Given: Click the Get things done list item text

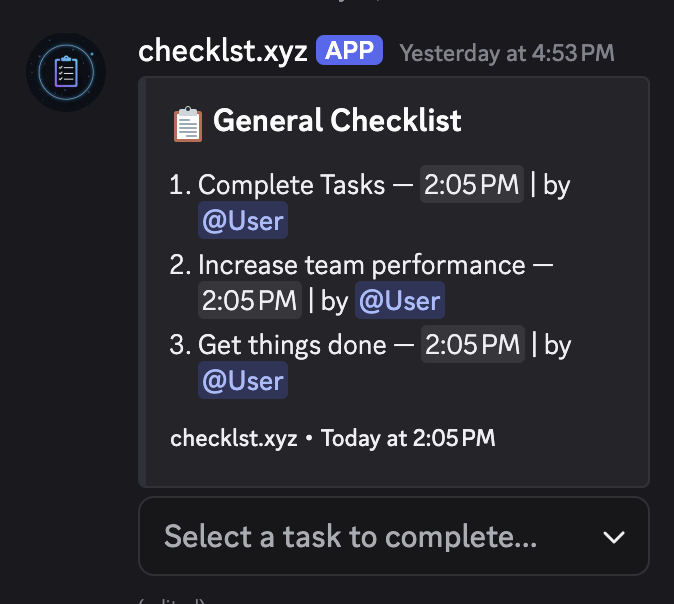Looking at the screenshot, I should [x=292, y=345].
